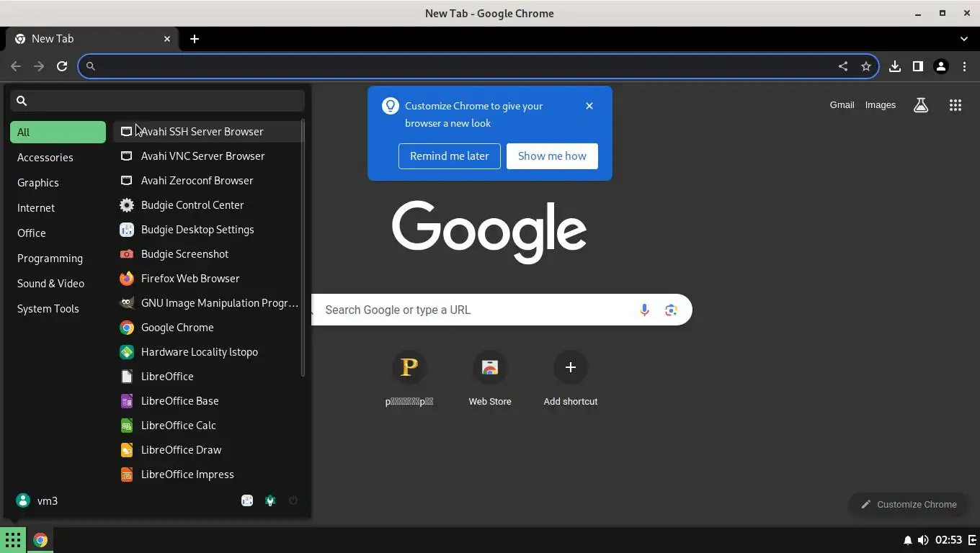Launch Google Chrome from app list
Screen dimensions: 980x553
point(208,327)
